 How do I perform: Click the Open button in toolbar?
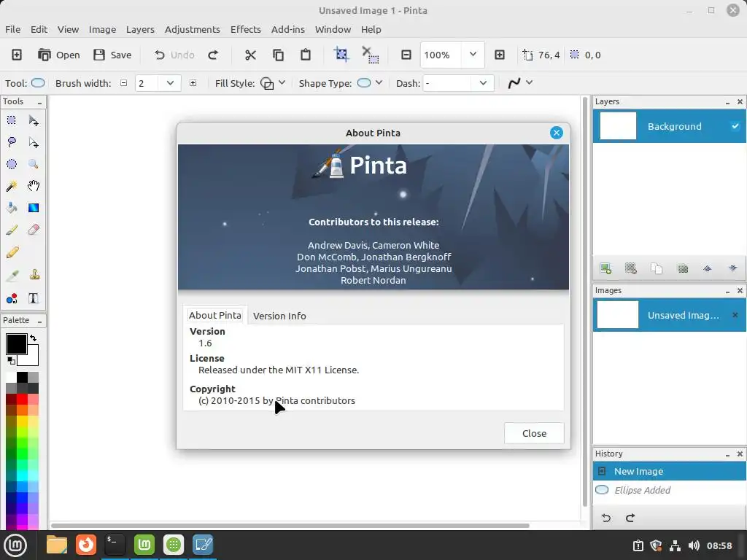59,55
